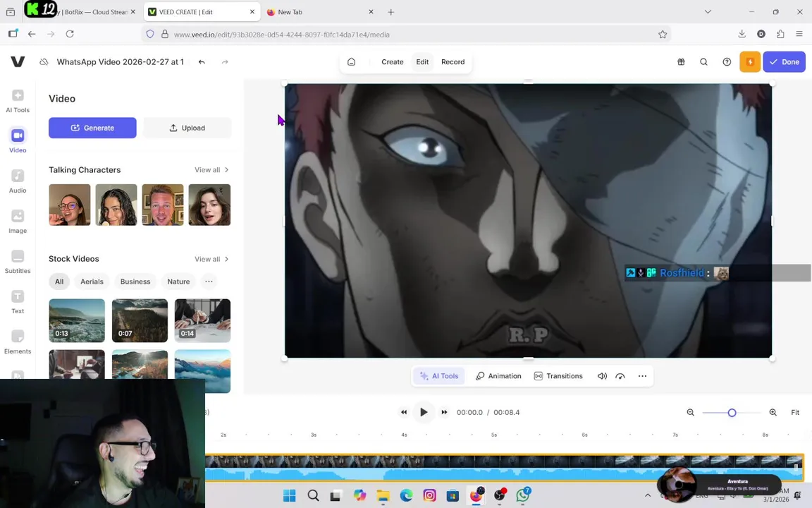Click the timeline zoom slider handle

[x=732, y=413]
